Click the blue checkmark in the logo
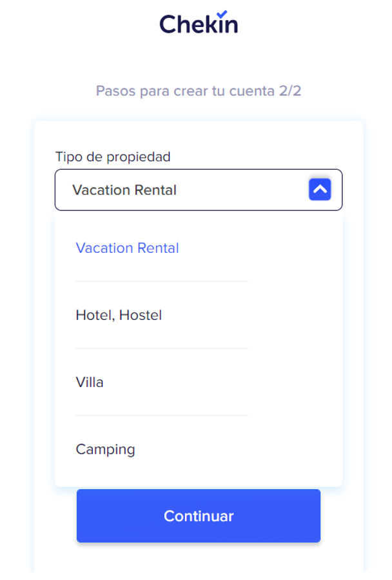 tap(222, 14)
